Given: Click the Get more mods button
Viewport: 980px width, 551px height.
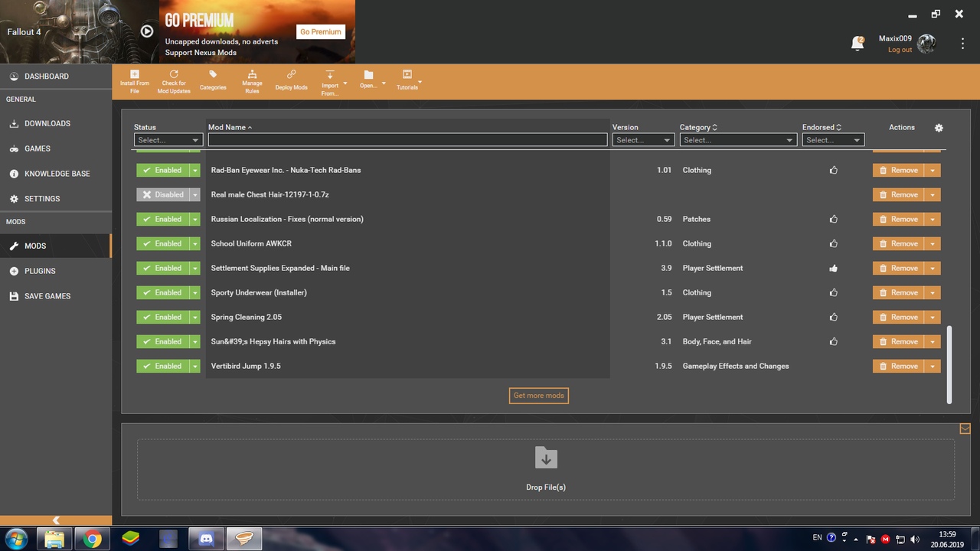Looking at the screenshot, I should [538, 396].
